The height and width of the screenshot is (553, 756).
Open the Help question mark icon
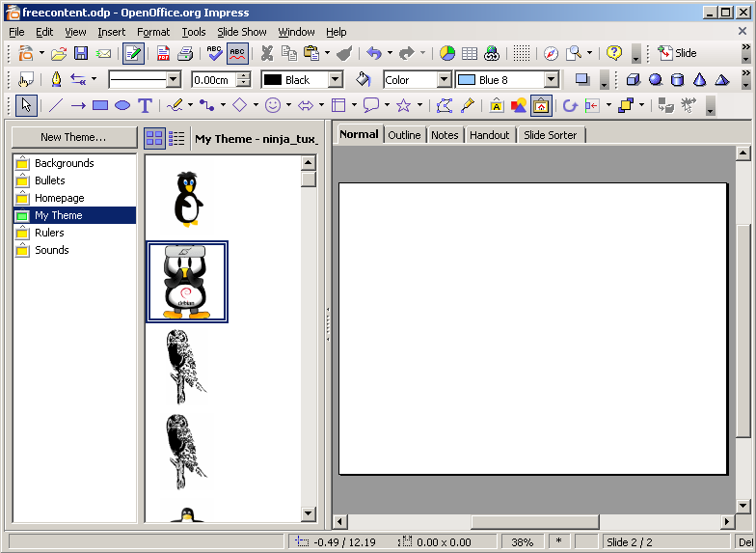tap(614, 54)
